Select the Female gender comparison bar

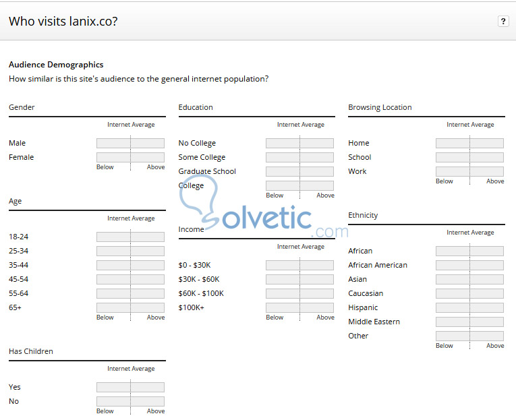(130, 157)
